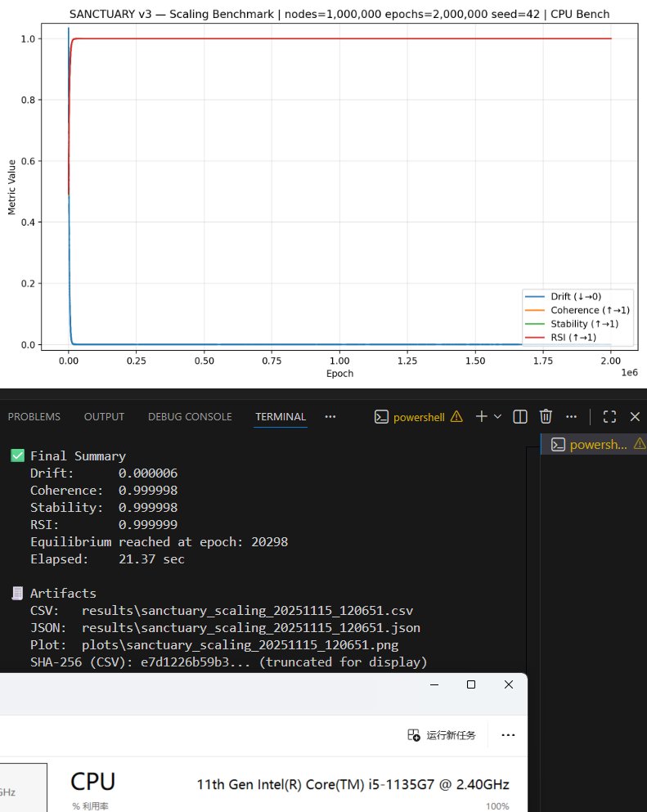The height and width of the screenshot is (812, 647).
Task: Select the TERMINAL tab
Action: (x=281, y=417)
